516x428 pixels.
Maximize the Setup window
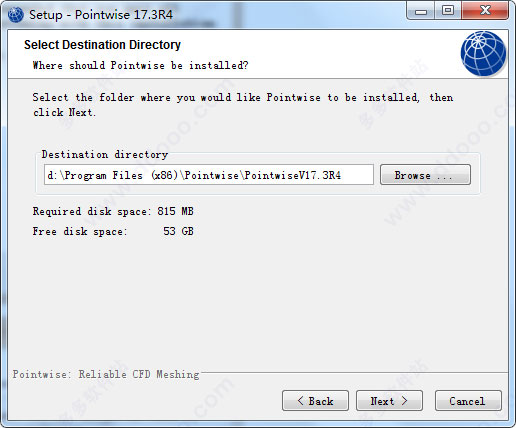(448, 11)
